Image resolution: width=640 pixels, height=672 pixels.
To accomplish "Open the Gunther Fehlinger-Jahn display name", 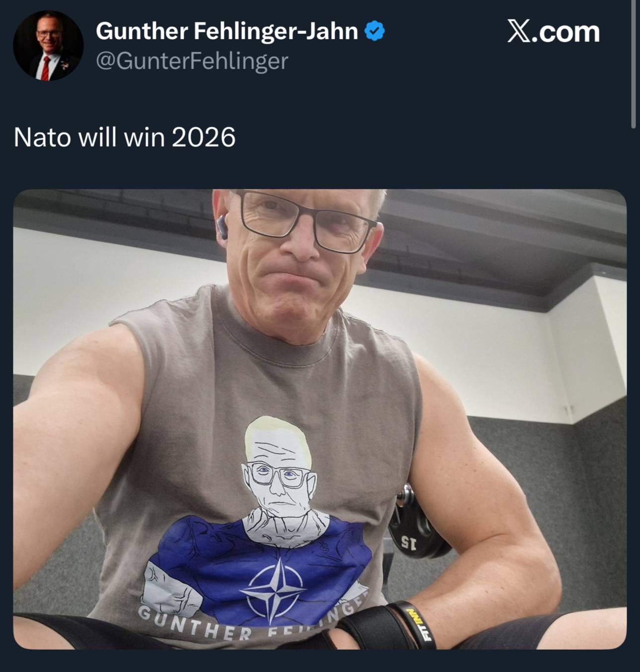I will [x=227, y=31].
